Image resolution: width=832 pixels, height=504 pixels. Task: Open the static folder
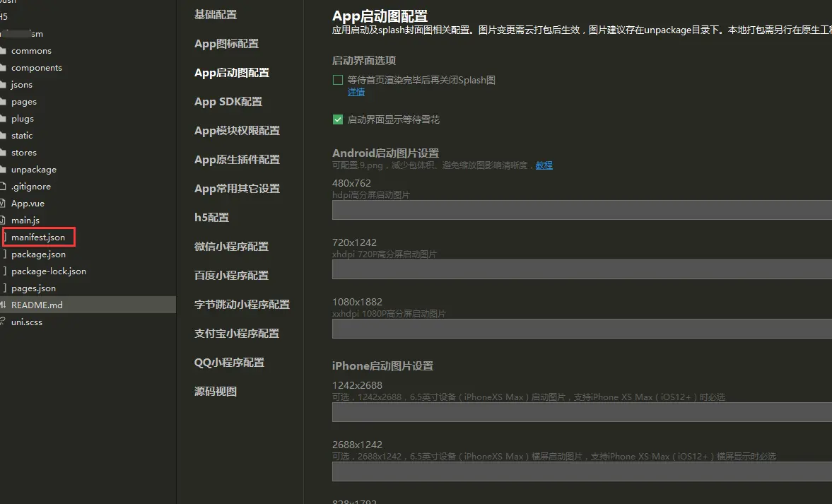pos(22,136)
